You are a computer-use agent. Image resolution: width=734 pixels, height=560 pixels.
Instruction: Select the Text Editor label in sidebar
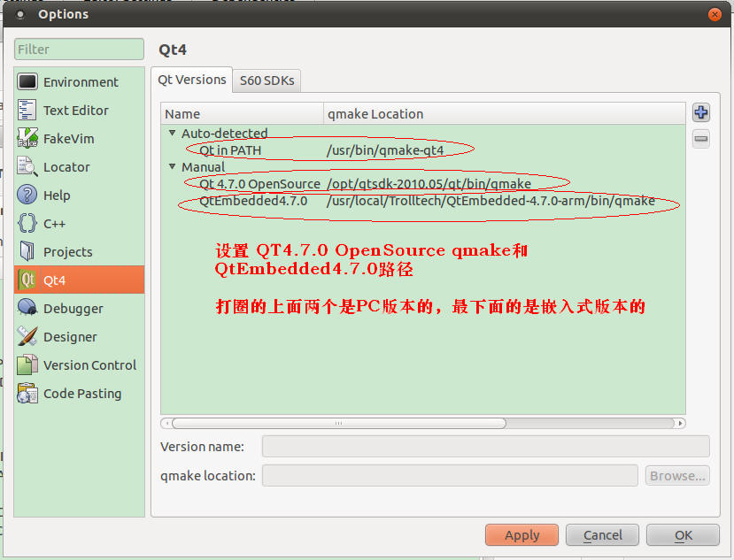coord(76,111)
